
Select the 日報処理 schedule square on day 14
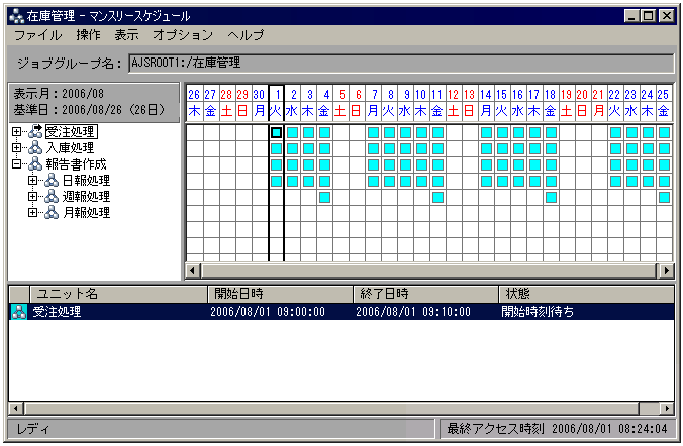point(486,181)
